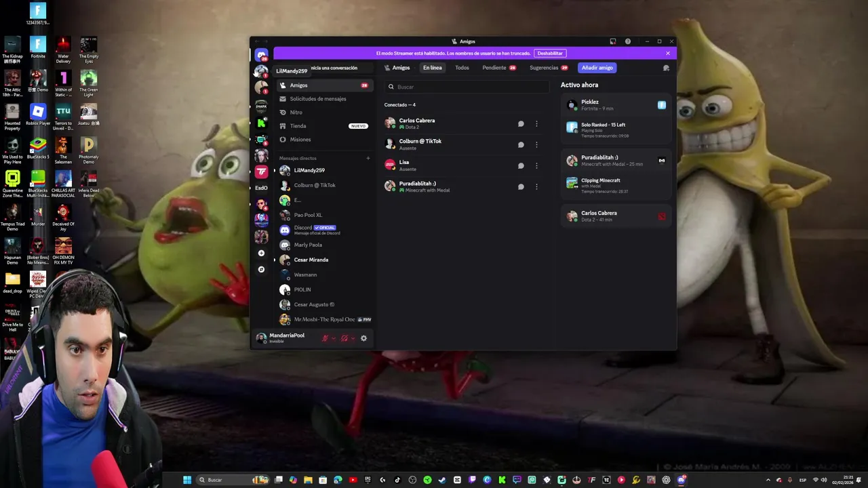Open the dead_drop desktop folder

point(12,283)
